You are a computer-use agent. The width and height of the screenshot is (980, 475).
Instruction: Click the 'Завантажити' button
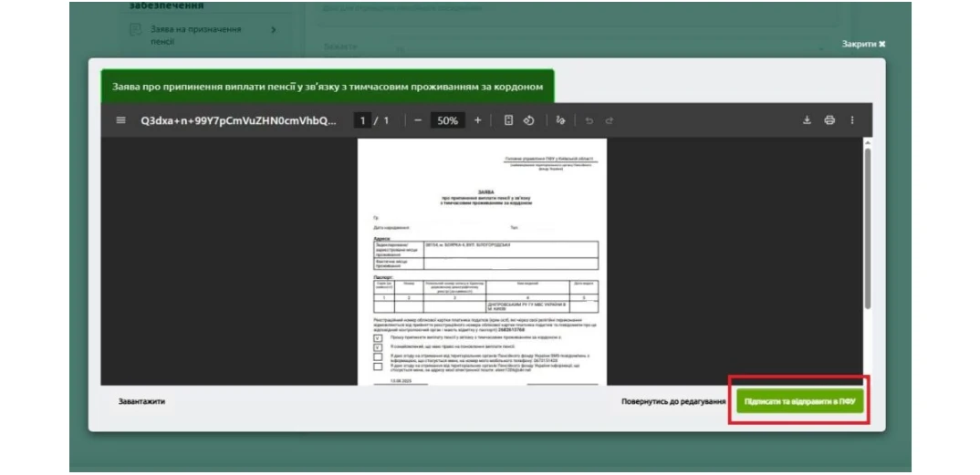pos(141,401)
